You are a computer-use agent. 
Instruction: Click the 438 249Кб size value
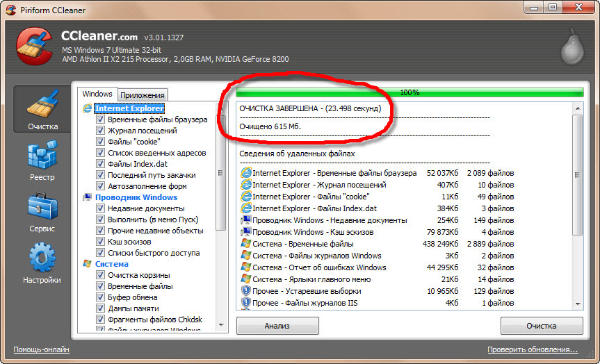tap(440, 244)
